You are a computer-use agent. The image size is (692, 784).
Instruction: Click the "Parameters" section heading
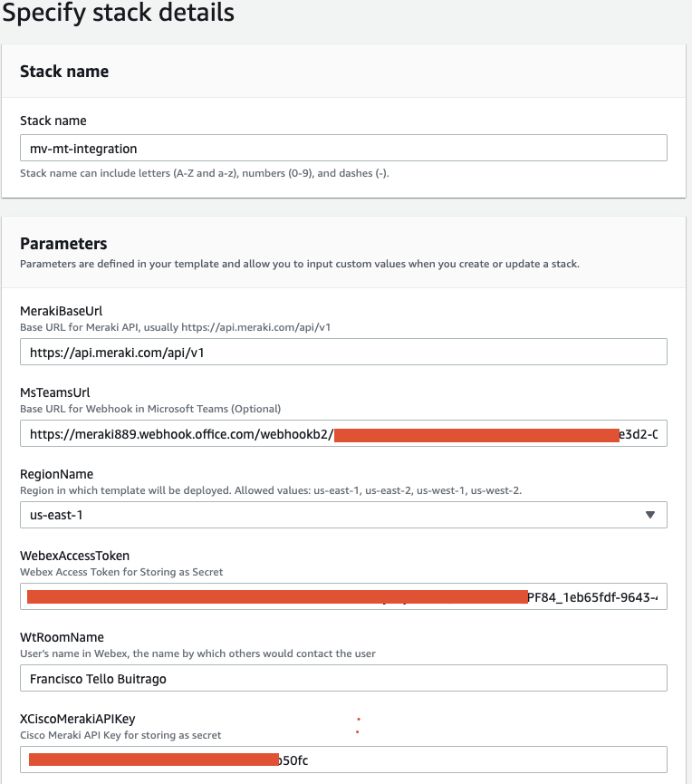click(63, 243)
